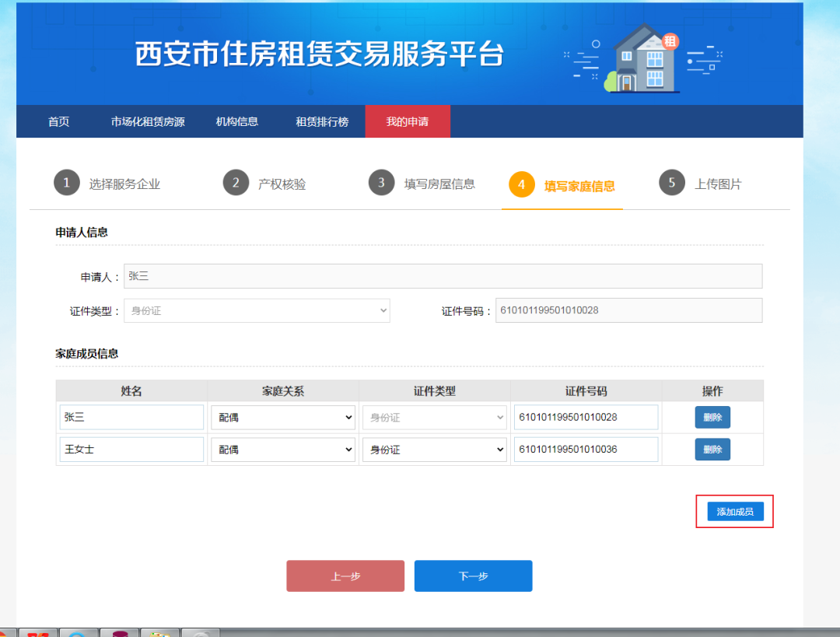Switch to the 我的申请 tab
This screenshot has width=840, height=637.
pos(408,122)
